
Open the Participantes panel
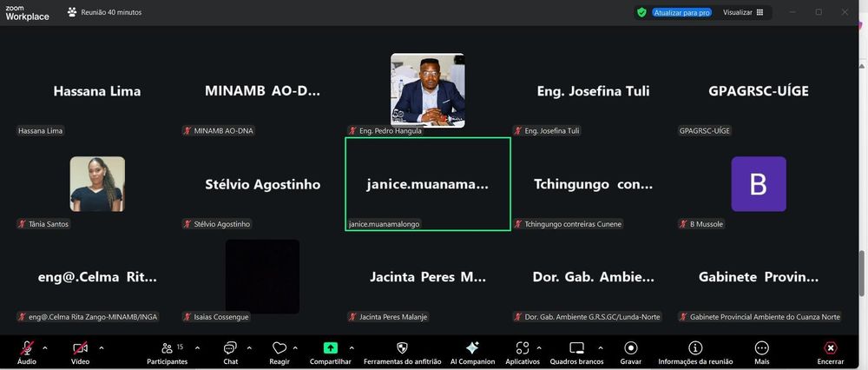coord(167,351)
